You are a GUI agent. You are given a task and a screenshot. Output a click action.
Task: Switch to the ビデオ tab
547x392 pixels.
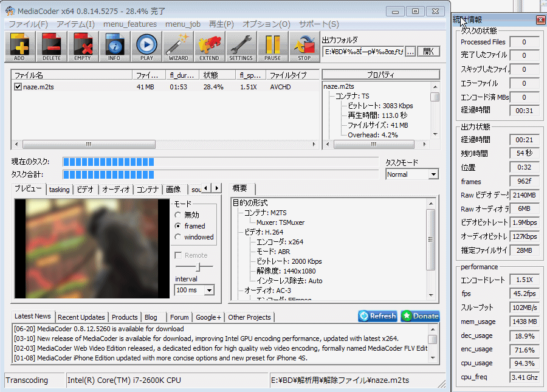tap(85, 190)
